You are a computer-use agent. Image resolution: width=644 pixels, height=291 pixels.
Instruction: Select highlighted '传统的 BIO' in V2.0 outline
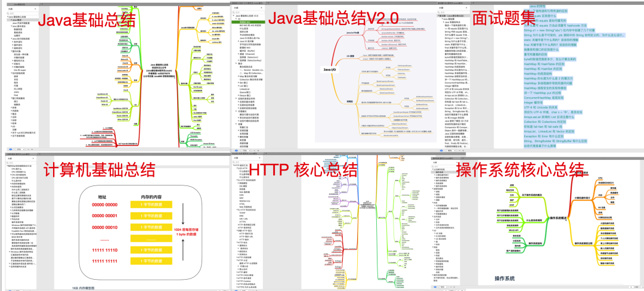pos(249,22)
